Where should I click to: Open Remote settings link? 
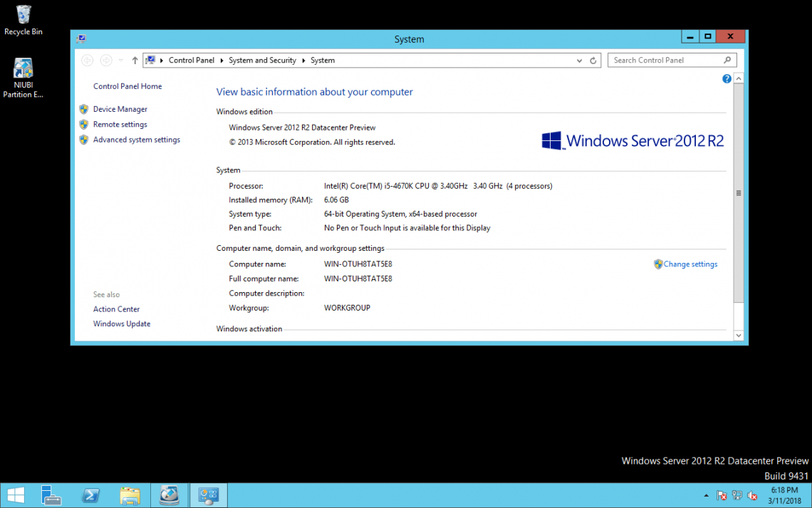120,124
